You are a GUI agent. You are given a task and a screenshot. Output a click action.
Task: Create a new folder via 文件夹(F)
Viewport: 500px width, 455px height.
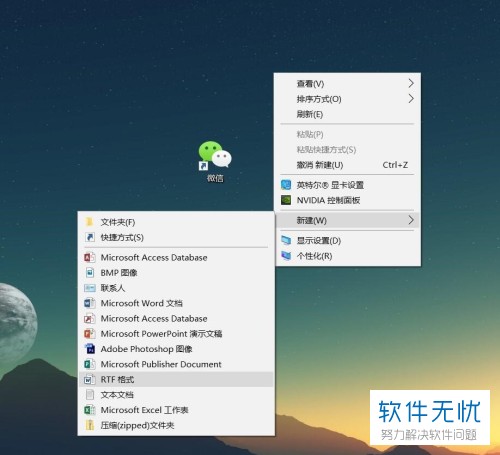point(176,222)
